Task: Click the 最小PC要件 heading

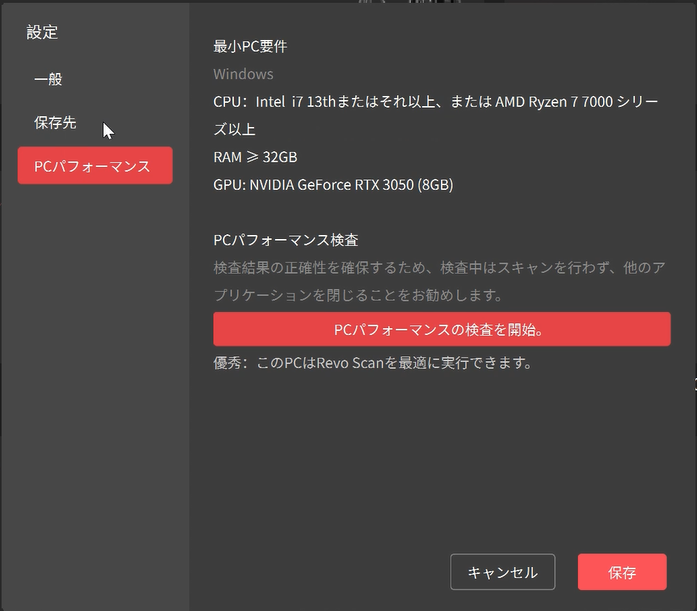Action: tap(250, 46)
